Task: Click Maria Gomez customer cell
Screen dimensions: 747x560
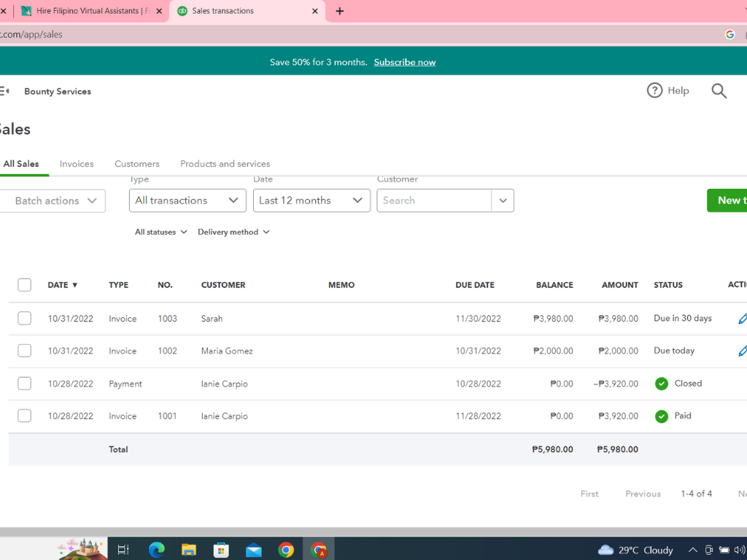Action: 227,351
